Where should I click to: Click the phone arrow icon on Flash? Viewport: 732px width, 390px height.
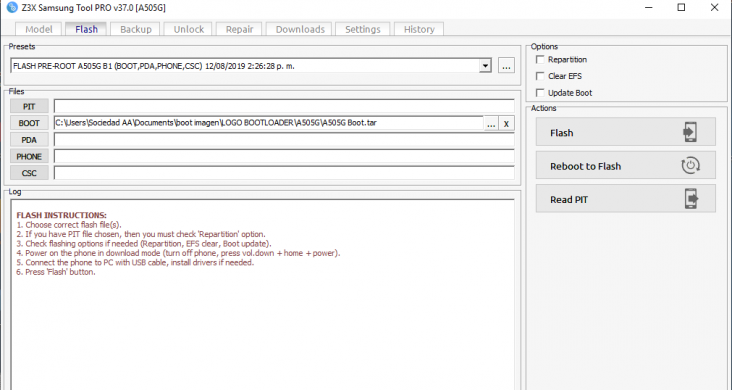pos(690,132)
